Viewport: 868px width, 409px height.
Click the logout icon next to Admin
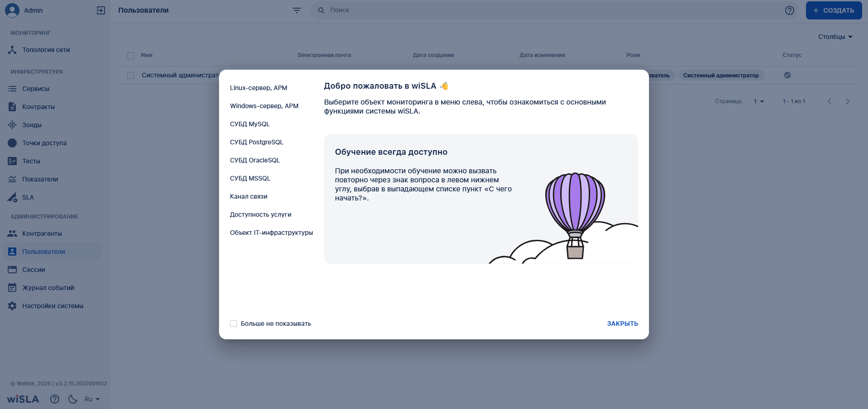(x=101, y=10)
